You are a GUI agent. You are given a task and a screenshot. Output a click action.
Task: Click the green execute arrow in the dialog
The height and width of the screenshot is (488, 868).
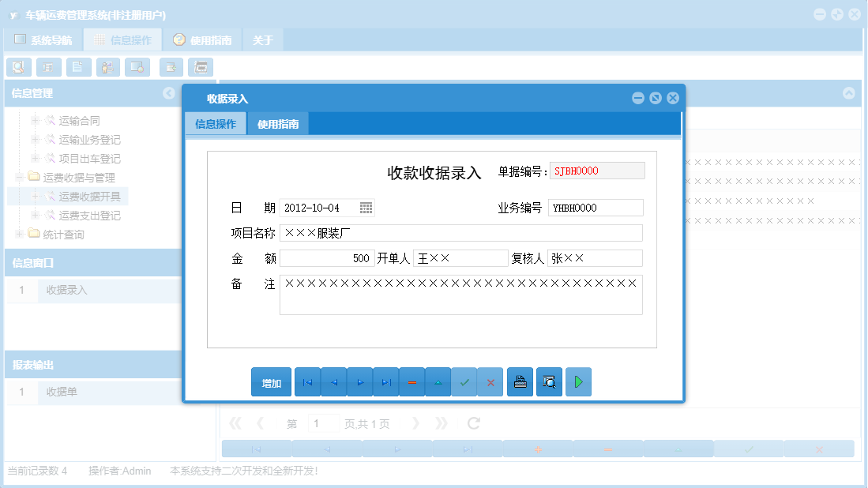coord(578,381)
